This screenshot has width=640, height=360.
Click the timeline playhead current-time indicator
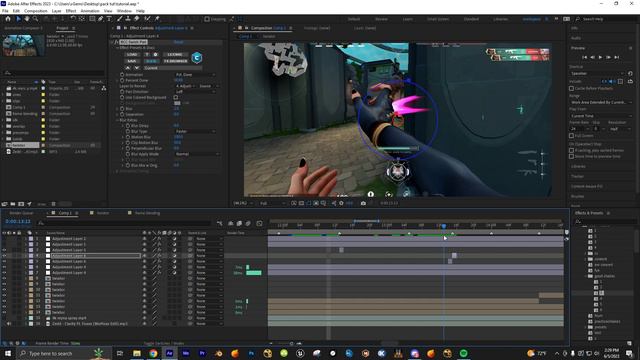tap(444, 226)
